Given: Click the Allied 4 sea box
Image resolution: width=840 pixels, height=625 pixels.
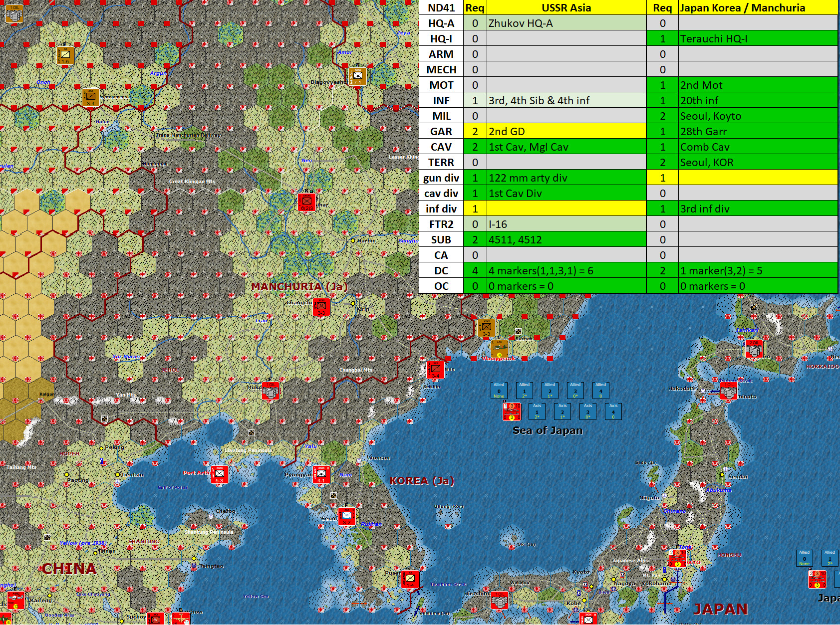Looking at the screenshot, I should pos(600,390).
